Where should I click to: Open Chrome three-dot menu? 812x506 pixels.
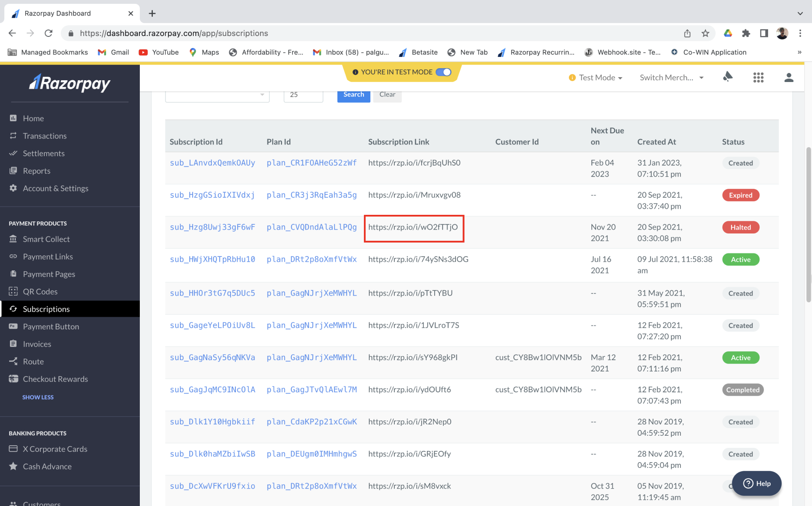click(800, 33)
